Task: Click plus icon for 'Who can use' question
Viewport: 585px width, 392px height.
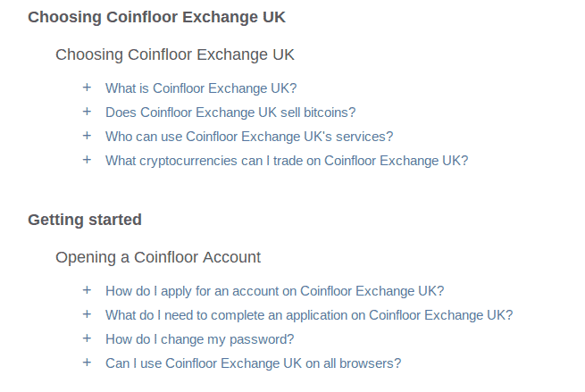Action: (87, 136)
